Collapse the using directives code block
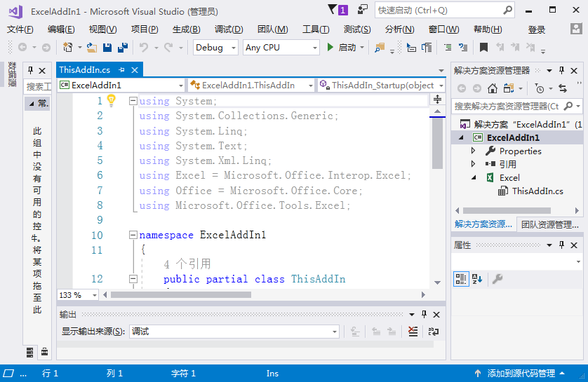The width and height of the screenshot is (588, 382). [x=133, y=101]
